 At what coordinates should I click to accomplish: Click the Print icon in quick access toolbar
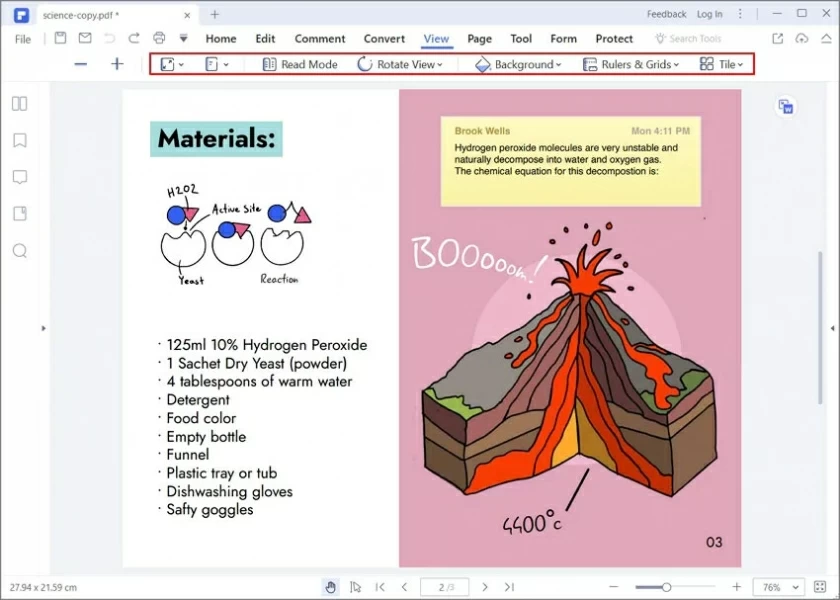coord(158,38)
